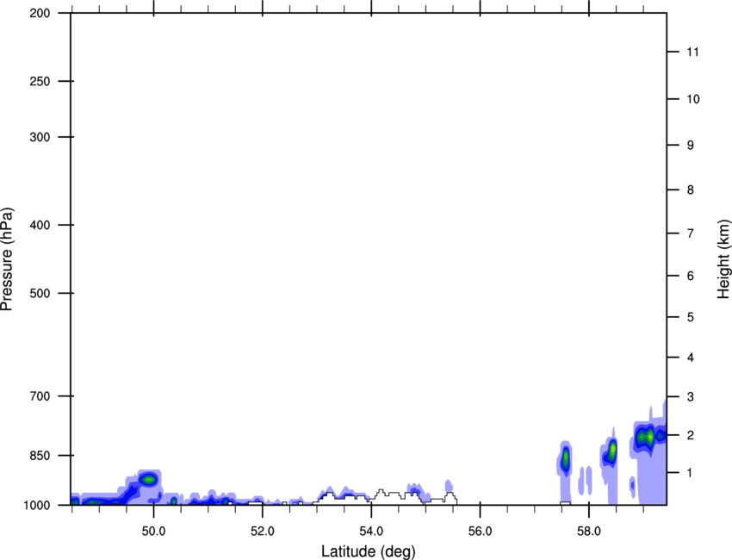The height and width of the screenshot is (560, 732).
Task: Click the 2 km height label
Action: pos(691,435)
